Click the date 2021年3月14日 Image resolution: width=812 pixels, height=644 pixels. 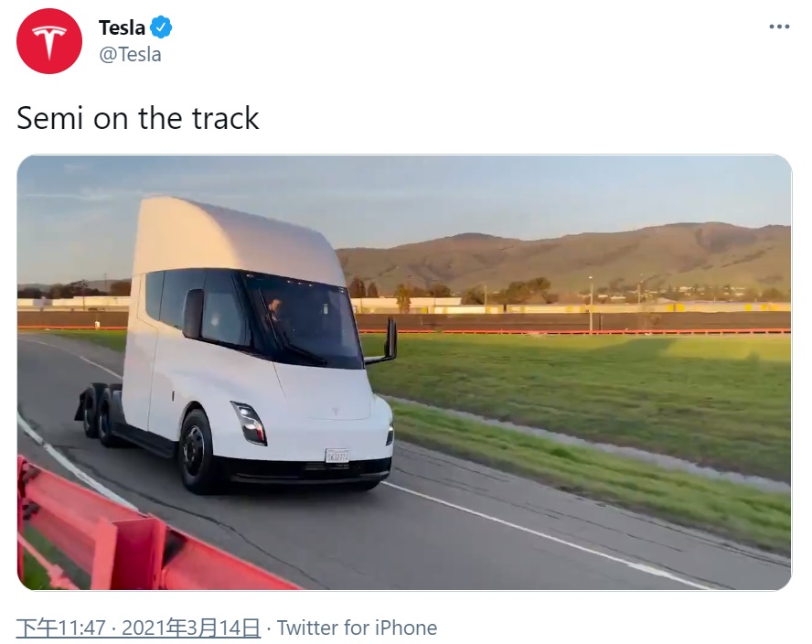190,628
